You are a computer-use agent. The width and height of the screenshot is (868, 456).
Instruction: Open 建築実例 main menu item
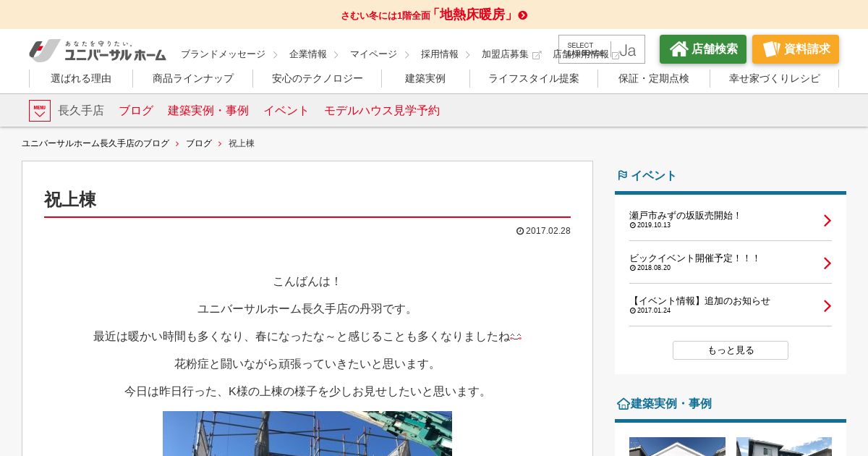[x=425, y=78]
